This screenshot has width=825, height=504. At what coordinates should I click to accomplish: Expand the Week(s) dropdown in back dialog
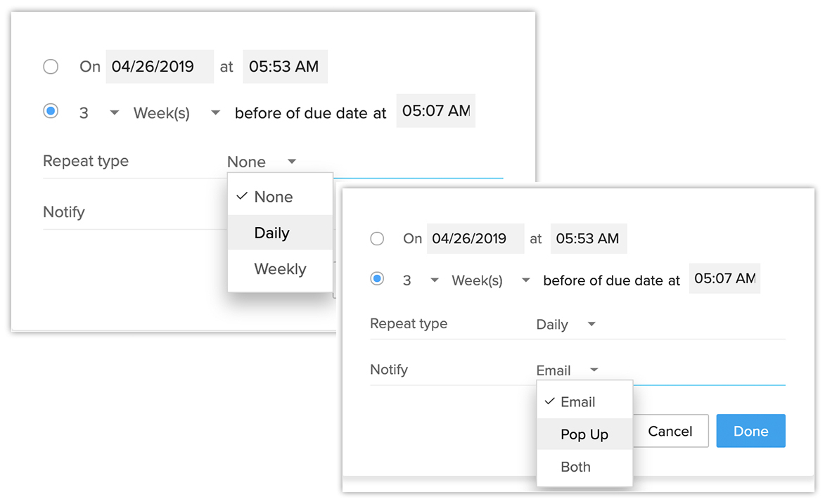[x=216, y=112]
